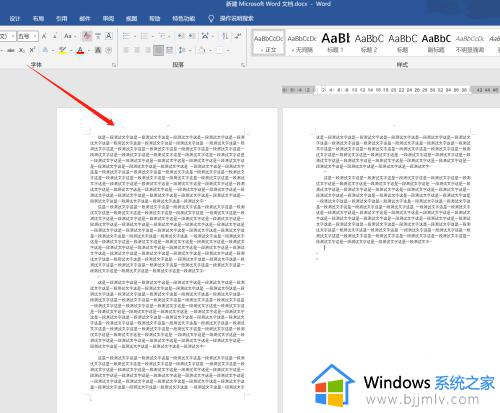This screenshot has width=500, height=413.
Task: Center align text
Action: (137, 50)
